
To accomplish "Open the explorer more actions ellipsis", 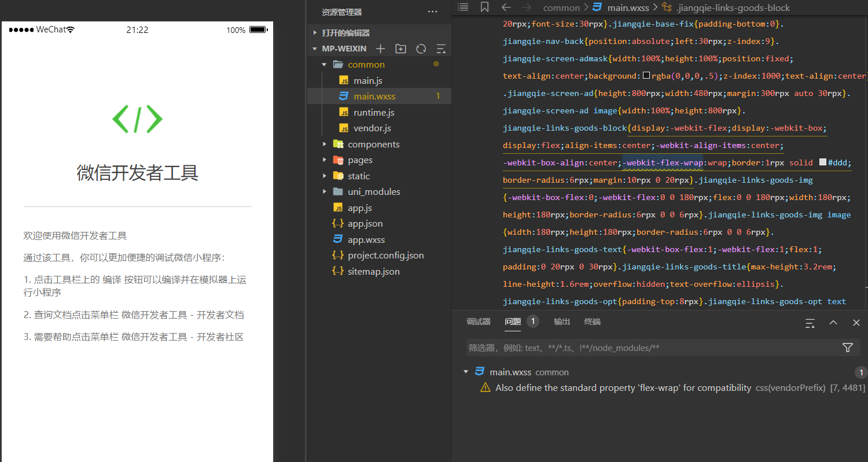I will tap(432, 12).
